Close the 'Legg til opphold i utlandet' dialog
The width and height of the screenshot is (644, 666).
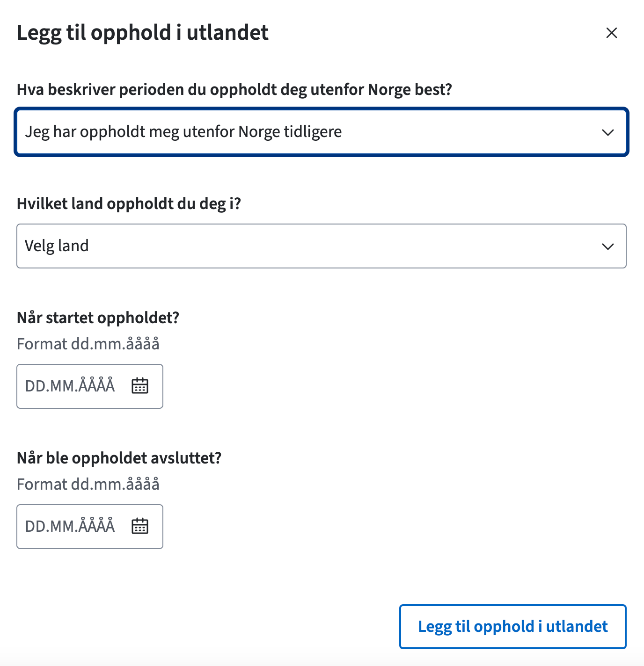click(x=611, y=33)
